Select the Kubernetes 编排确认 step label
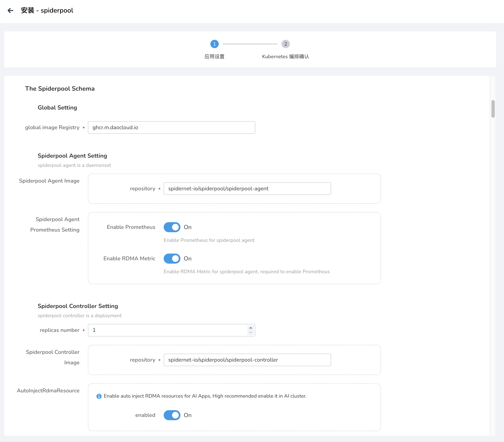Viewport: 504px width, 442px height. tap(285, 57)
